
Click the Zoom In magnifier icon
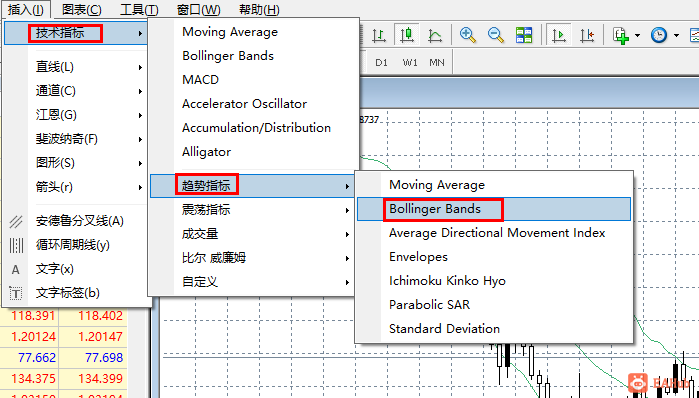point(468,34)
